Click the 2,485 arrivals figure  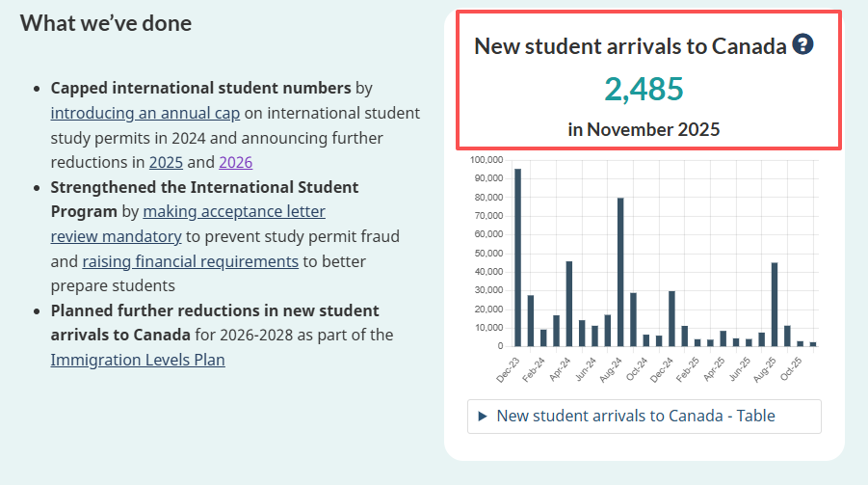(x=644, y=89)
